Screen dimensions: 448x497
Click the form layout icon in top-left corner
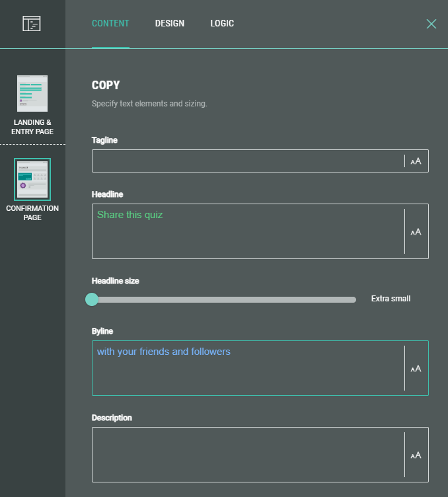pos(32,24)
